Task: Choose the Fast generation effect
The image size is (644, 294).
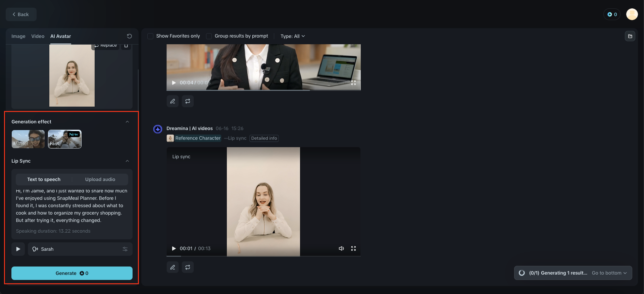Action: [x=65, y=139]
